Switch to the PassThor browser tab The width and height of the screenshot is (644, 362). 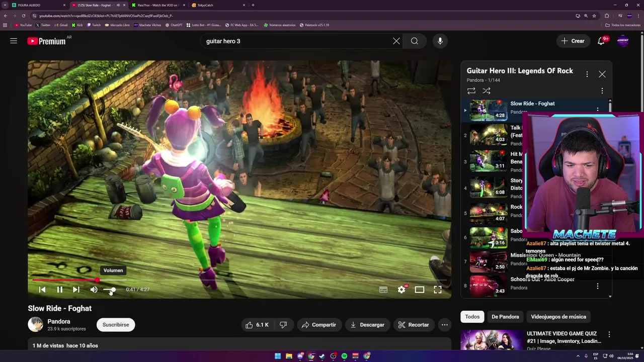[158, 5]
